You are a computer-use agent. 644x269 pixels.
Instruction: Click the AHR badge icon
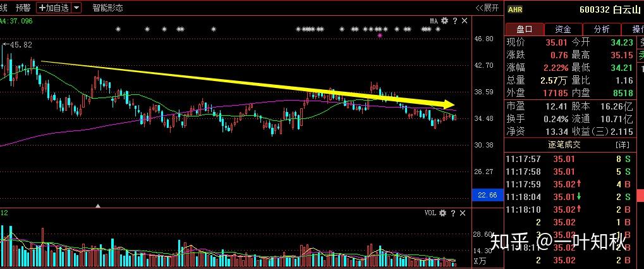(515, 9)
